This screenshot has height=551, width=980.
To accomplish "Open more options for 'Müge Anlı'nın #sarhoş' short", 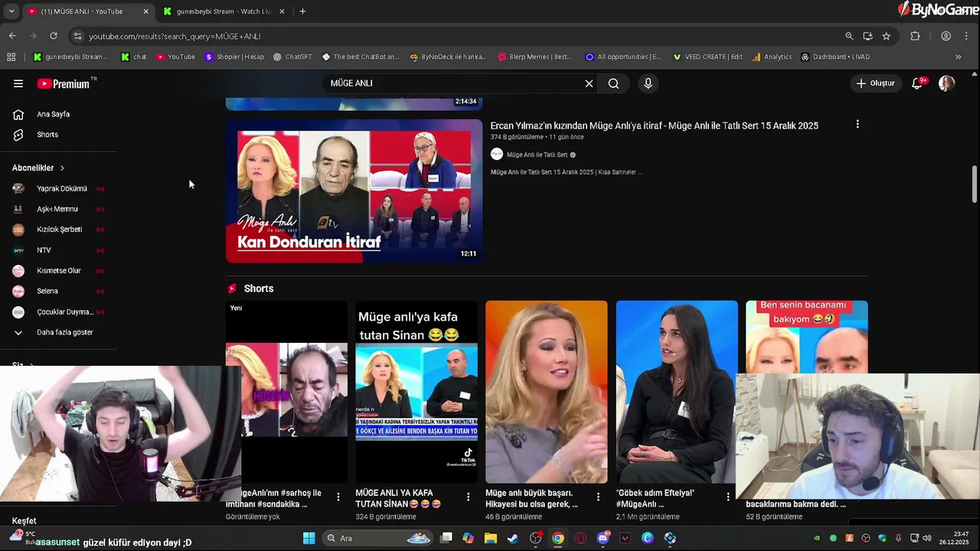I will tap(338, 497).
